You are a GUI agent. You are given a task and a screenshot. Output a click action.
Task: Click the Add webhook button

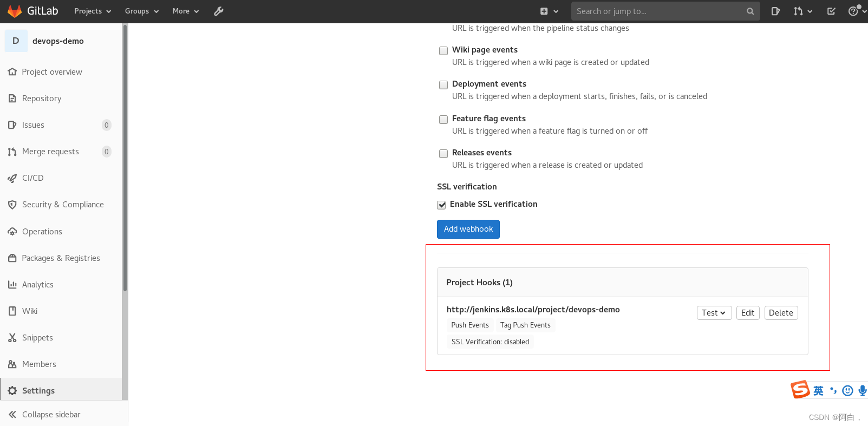tap(468, 229)
